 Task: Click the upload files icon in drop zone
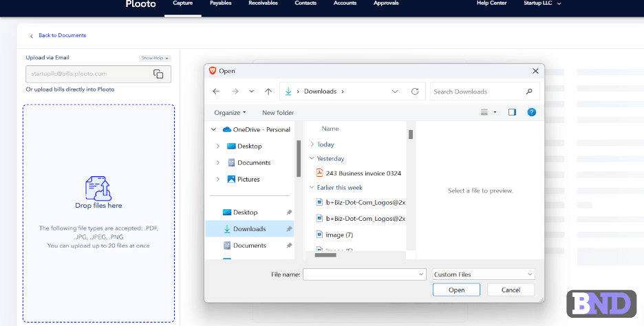pos(98,188)
